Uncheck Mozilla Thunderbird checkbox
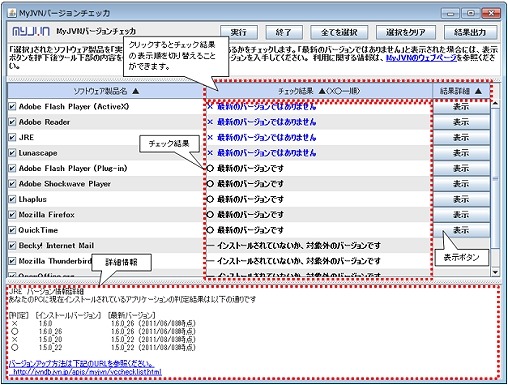 12,261
